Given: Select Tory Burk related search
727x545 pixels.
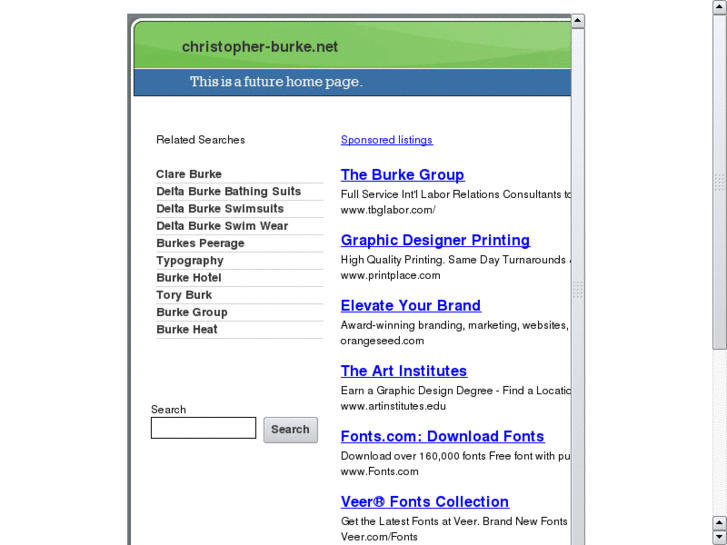Looking at the screenshot, I should coord(184,295).
